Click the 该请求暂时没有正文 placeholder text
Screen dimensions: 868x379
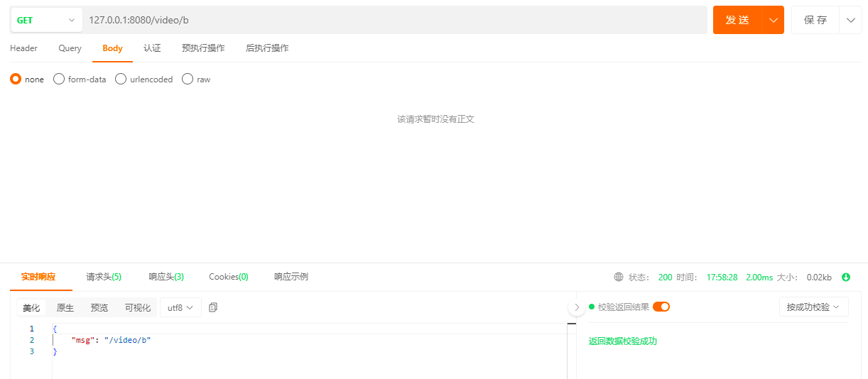435,119
